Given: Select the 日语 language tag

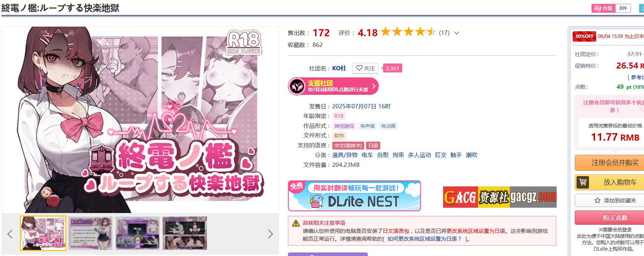Looking at the screenshot, I should 373,146.
